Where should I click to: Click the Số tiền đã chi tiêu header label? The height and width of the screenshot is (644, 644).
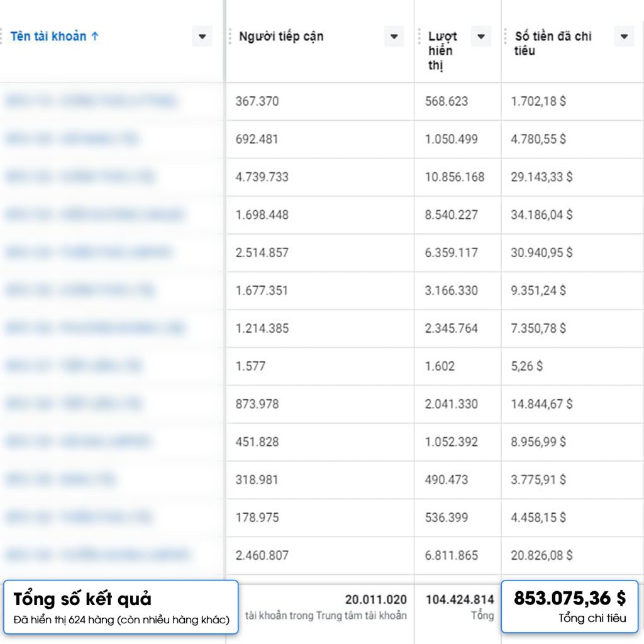[553, 43]
